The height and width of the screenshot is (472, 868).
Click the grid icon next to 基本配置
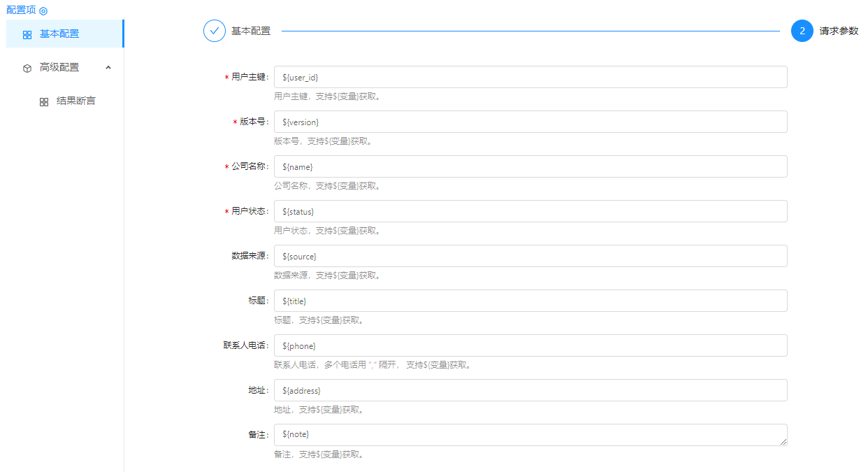(27, 34)
